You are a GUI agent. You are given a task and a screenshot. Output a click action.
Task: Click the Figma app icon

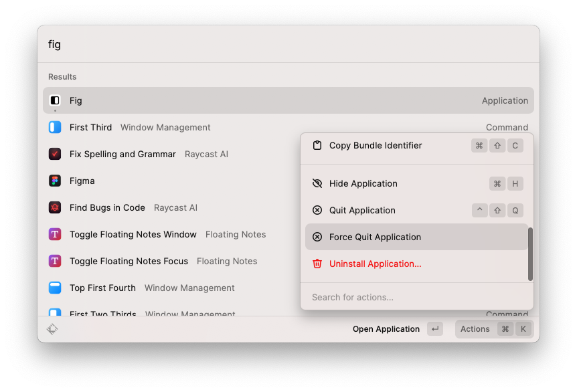pos(55,181)
